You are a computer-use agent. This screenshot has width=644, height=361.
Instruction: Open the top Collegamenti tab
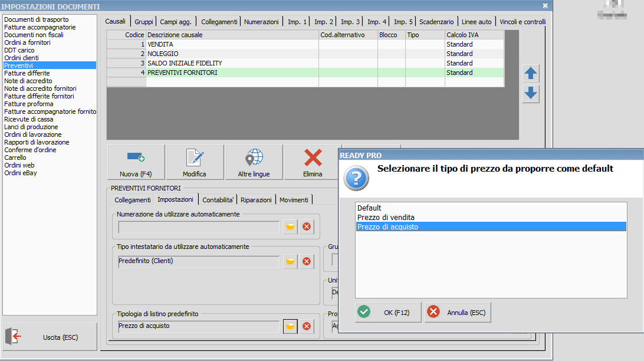tap(219, 22)
